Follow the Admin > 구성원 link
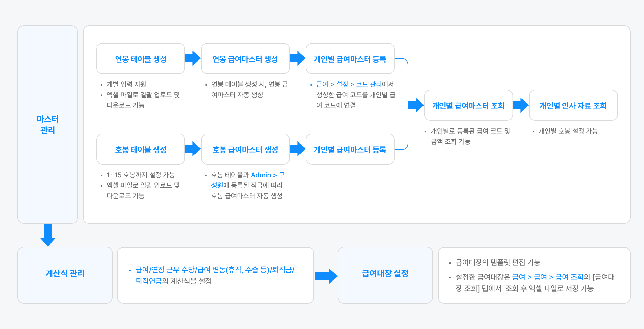 tap(267, 175)
